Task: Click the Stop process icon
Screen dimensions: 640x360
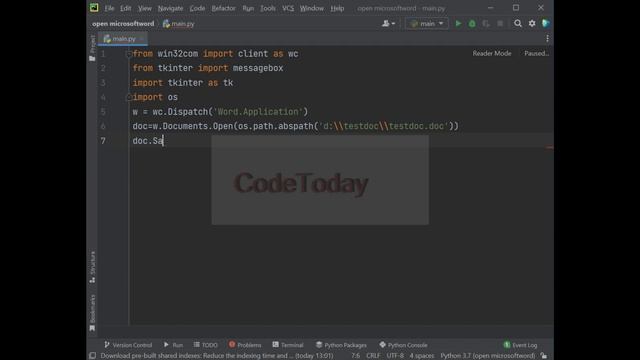Action: (x=500, y=24)
